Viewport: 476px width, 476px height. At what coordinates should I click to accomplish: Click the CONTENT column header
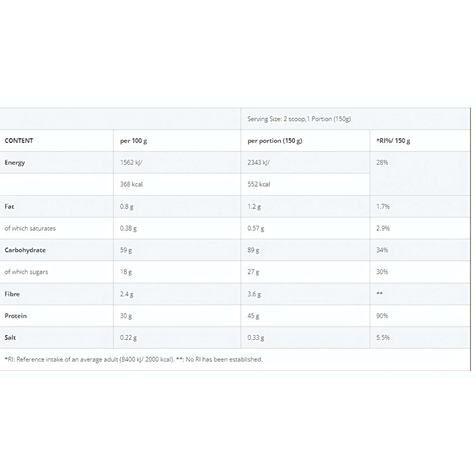[x=19, y=141]
